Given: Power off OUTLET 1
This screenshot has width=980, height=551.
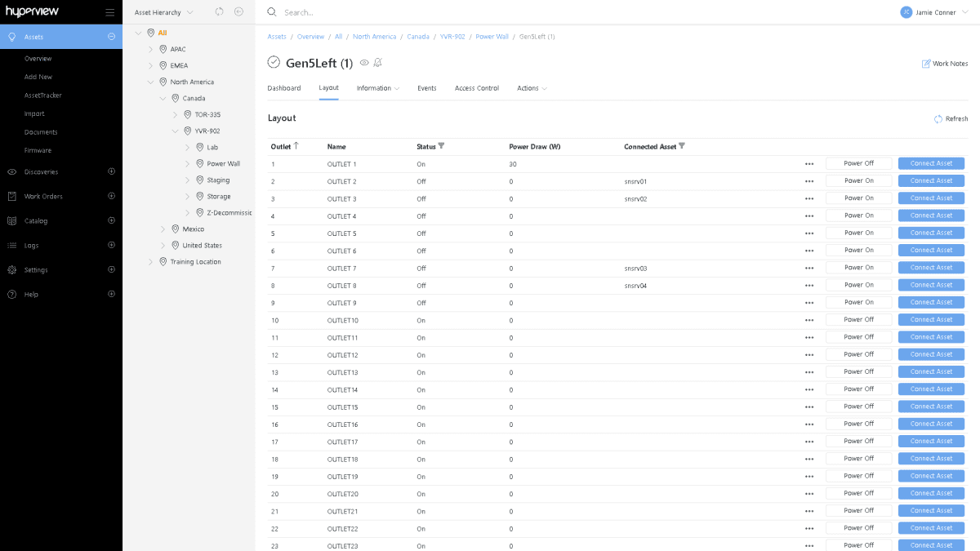Looking at the screenshot, I should [x=858, y=164].
